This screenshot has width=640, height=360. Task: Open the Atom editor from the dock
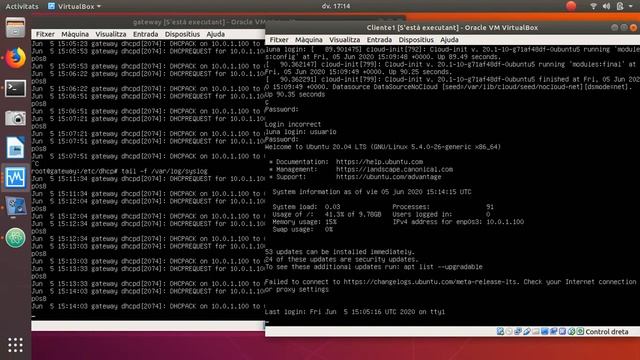pos(16,238)
